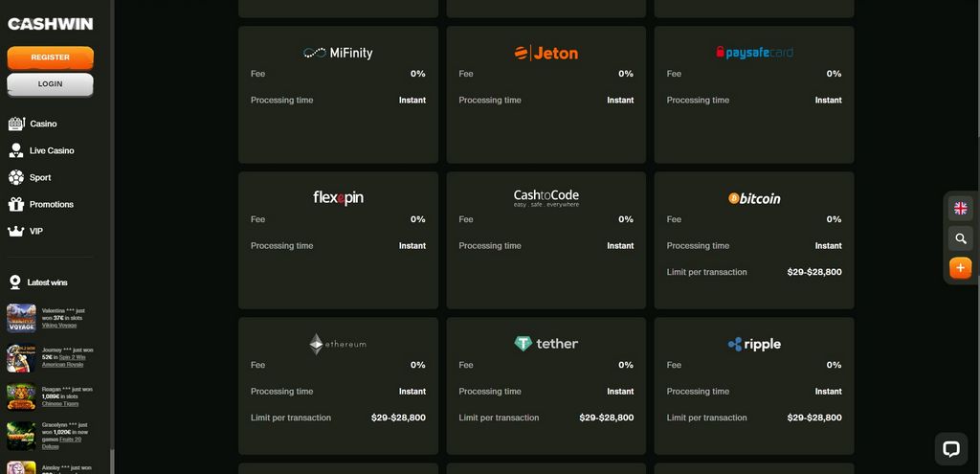Image resolution: width=980 pixels, height=474 pixels.
Task: Select the ethereum payment method
Action: pos(338,386)
